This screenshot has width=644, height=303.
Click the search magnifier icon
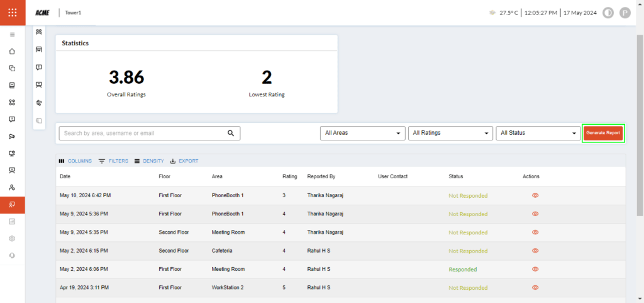coord(231,133)
